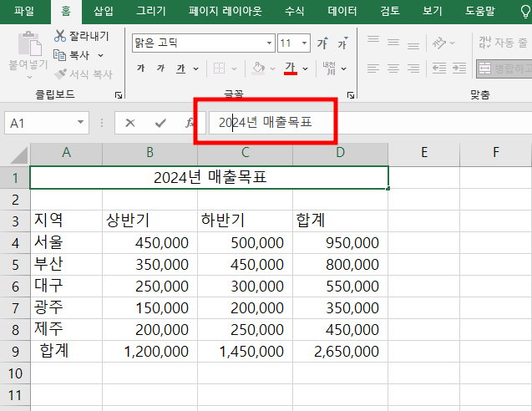Click cell containing 서울
The width and height of the screenshot is (532, 411).
tap(66, 242)
